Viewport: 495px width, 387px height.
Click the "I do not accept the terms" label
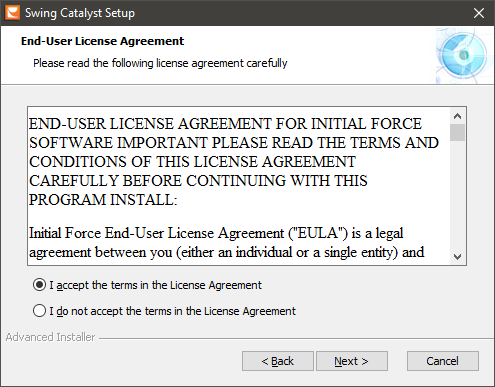coord(173,311)
